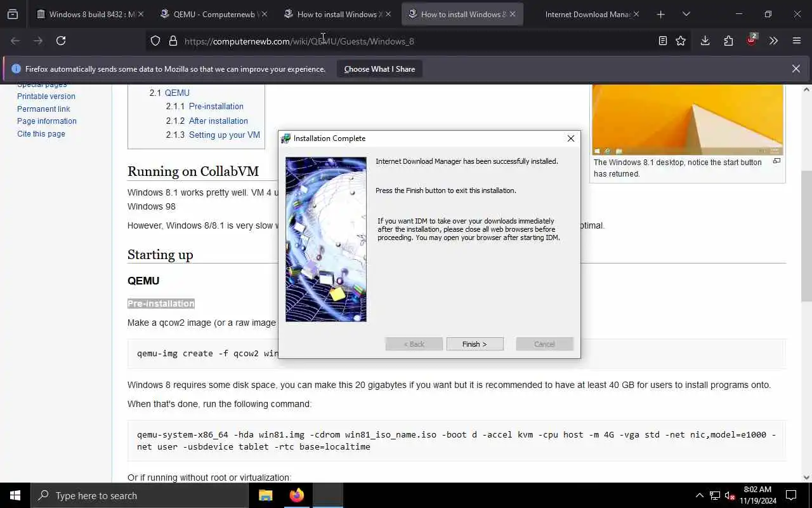Click the highlighted Pre-installation heading
Image resolution: width=812 pixels, height=508 pixels.
click(x=161, y=304)
